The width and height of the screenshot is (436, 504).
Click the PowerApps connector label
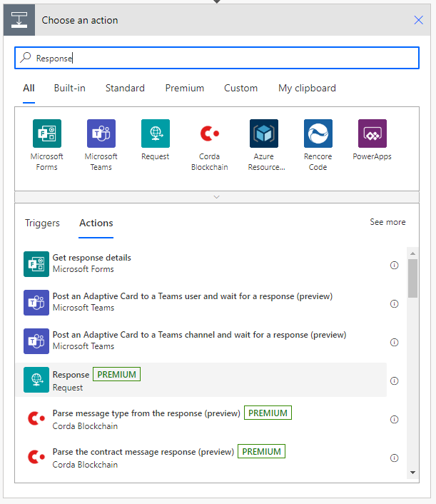pos(372,156)
